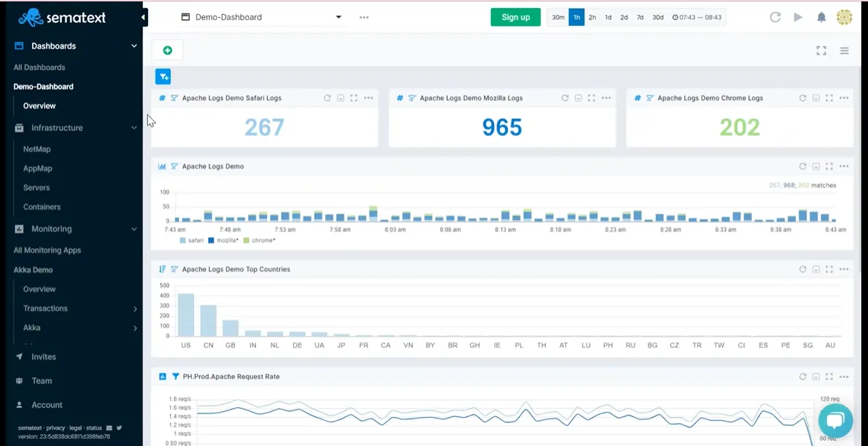
Task: Minimize the Chrome Logs widget
Action: click(x=815, y=98)
